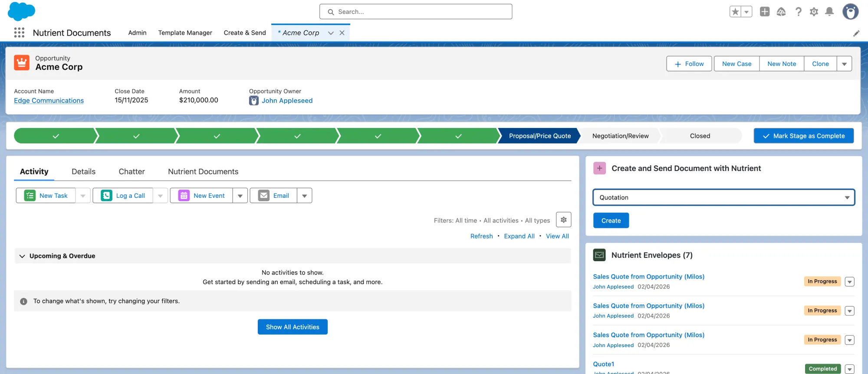Click the Clone button
Image resolution: width=868 pixels, height=374 pixels.
coord(820,64)
